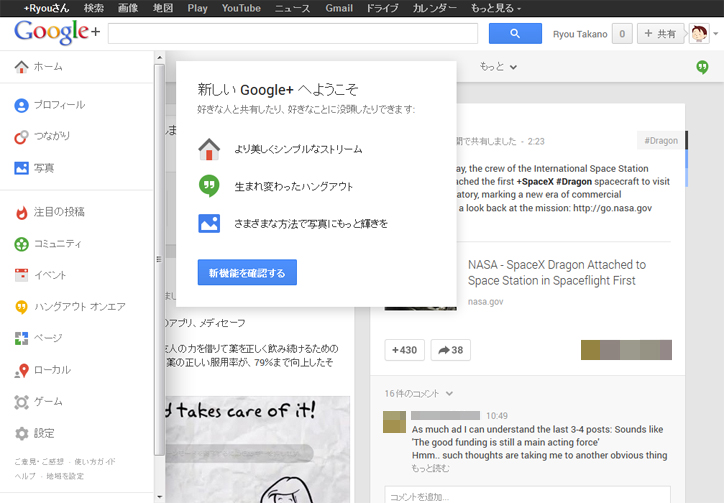Click the + 共有 share button
The width and height of the screenshot is (724, 503).
[x=660, y=34]
